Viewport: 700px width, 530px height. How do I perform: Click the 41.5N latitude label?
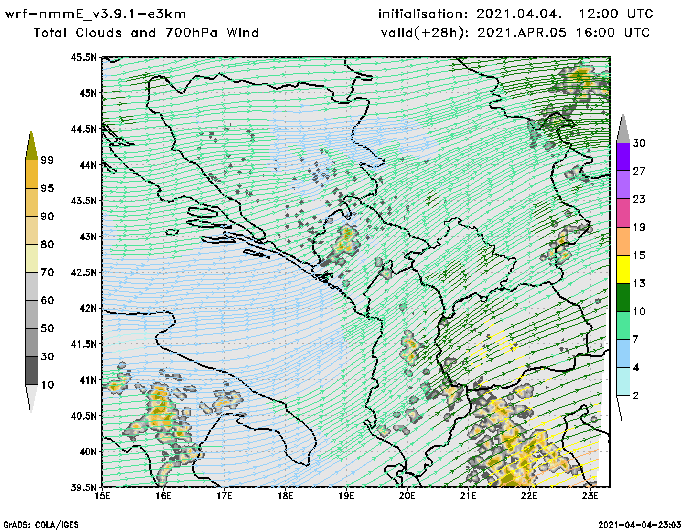pyautogui.click(x=83, y=344)
